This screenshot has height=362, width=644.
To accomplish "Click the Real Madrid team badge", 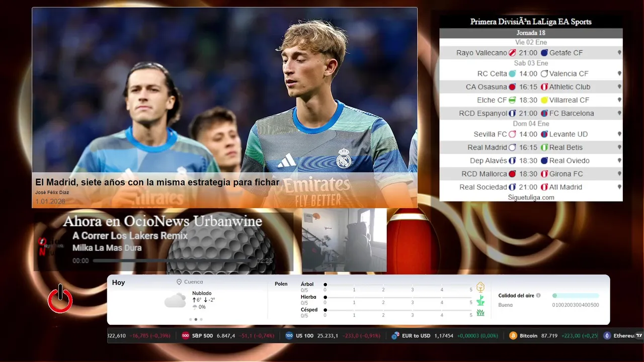I will pyautogui.click(x=512, y=147).
